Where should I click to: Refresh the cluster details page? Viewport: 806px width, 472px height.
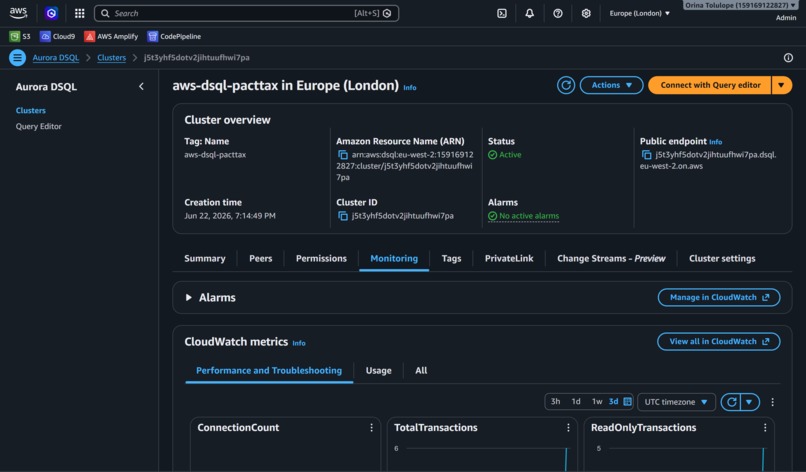pyautogui.click(x=566, y=85)
